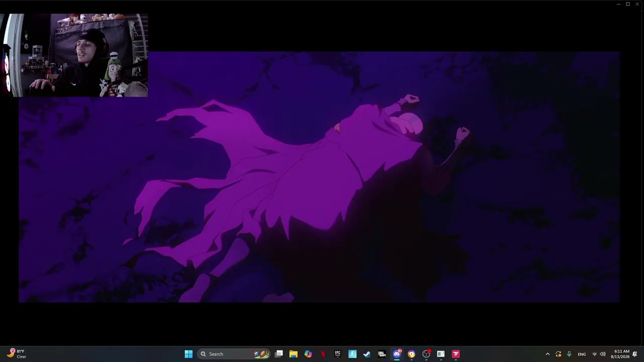Open Fortnite from the taskbar

(x=352, y=354)
